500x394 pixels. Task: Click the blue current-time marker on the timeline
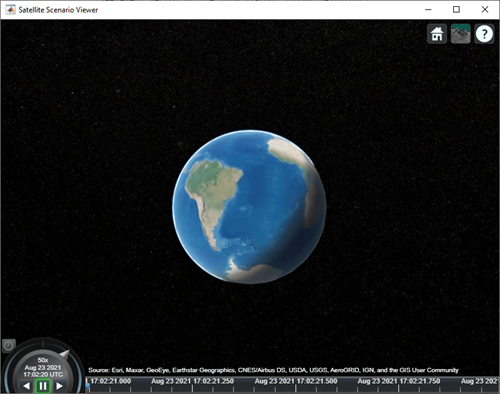coord(88,387)
